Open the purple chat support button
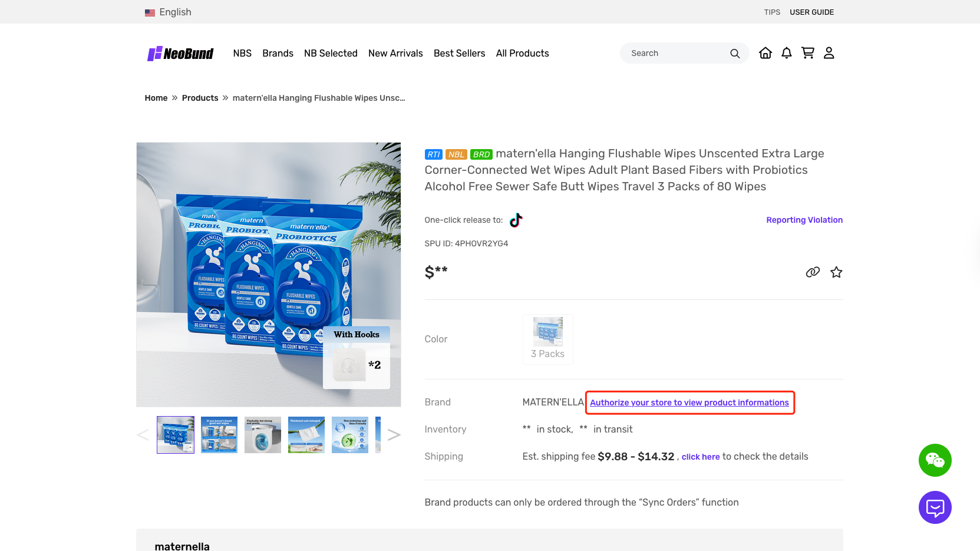The width and height of the screenshot is (980, 551). [x=935, y=507]
